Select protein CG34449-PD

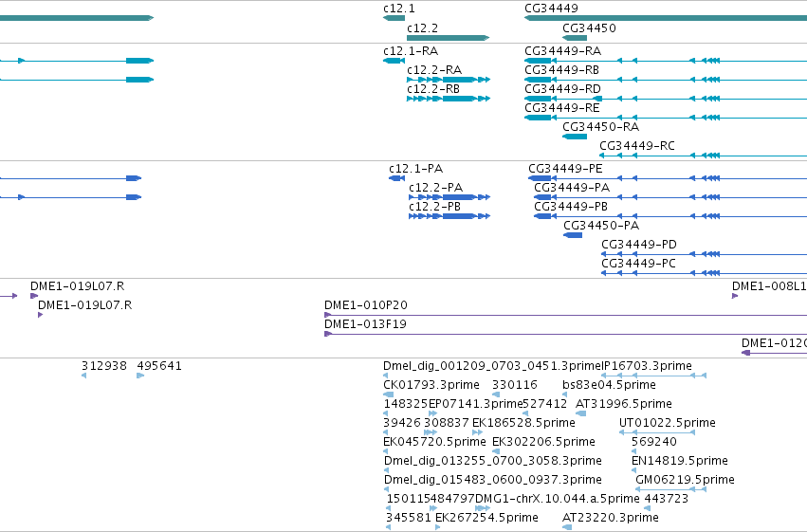tap(639, 245)
